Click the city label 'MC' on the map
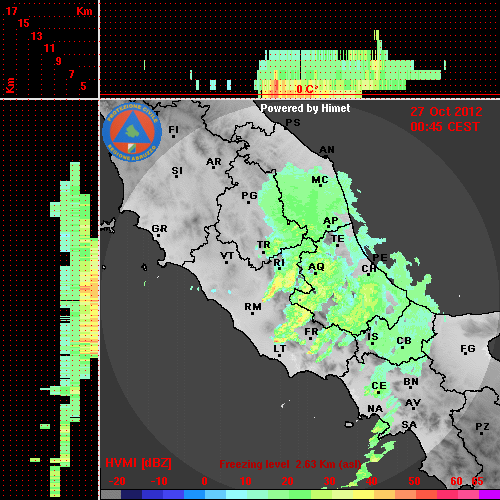500x500 pixels. click(320, 180)
